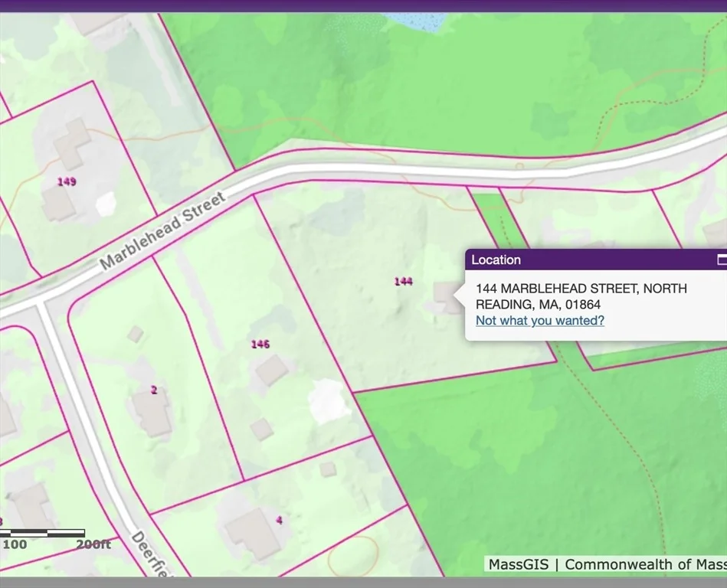This screenshot has width=727, height=588.
Task: Pick the parcel number 144 label
Action: [x=404, y=281]
